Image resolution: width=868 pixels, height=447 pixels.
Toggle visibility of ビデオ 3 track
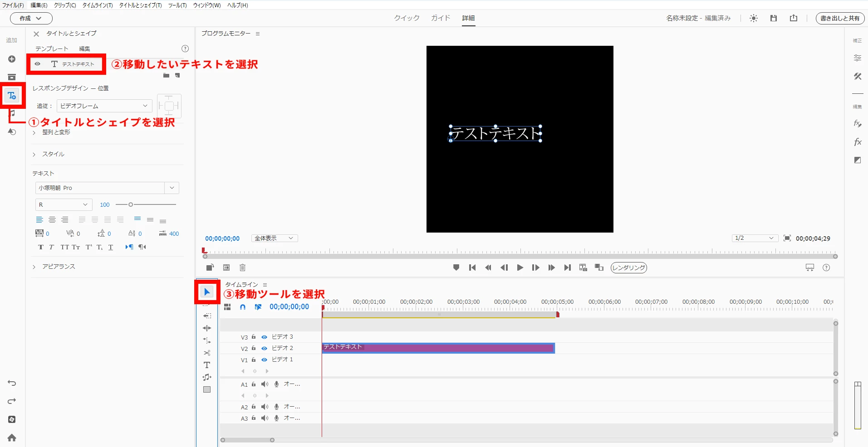(x=264, y=337)
